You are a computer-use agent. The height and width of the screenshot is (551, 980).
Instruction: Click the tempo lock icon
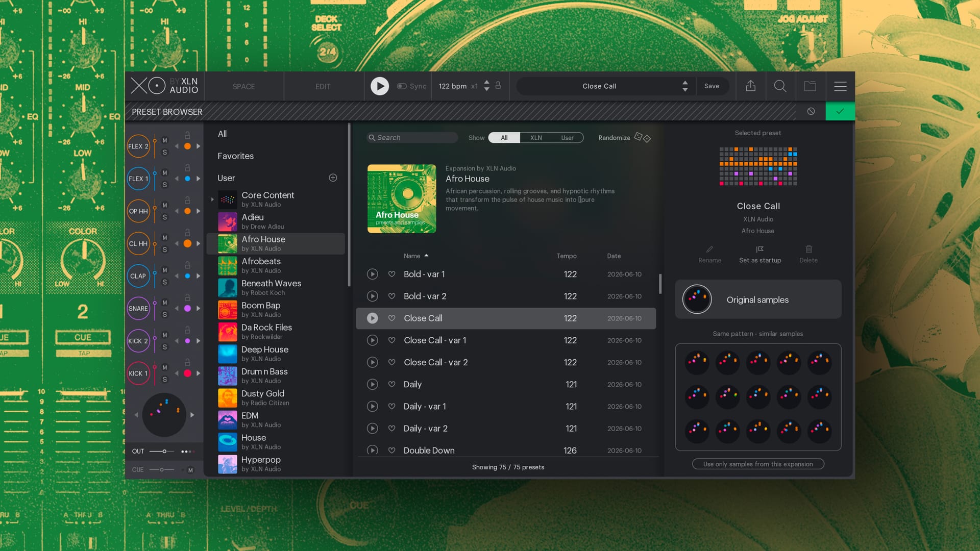click(498, 85)
